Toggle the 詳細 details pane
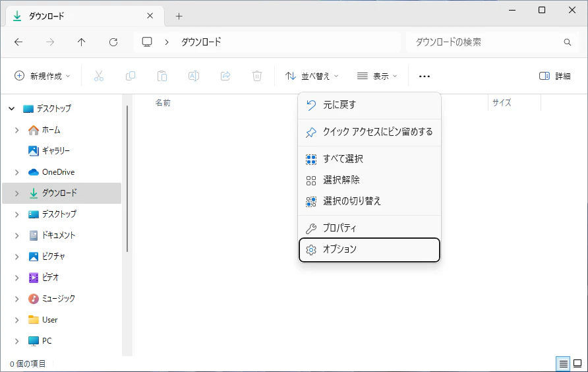Screen dimensions: 588x372 click(555, 77)
